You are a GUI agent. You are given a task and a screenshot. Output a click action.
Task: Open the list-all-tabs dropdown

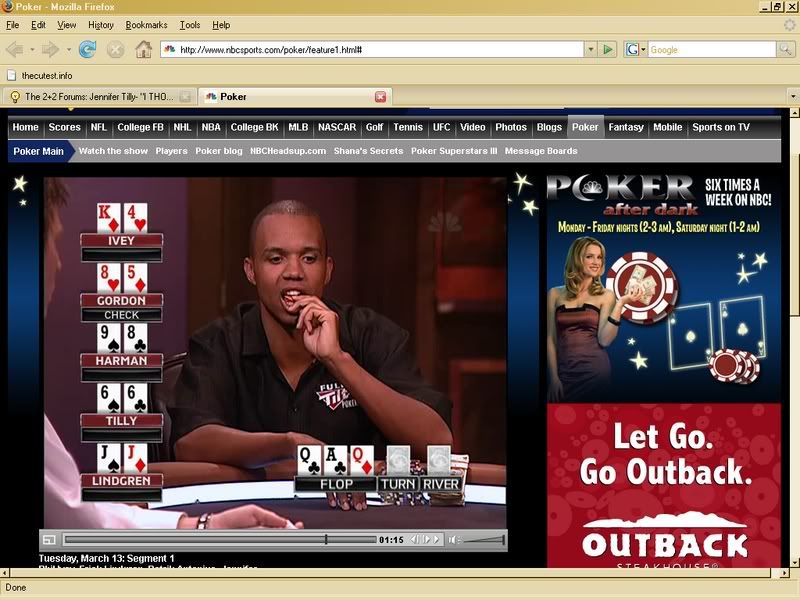click(x=793, y=96)
